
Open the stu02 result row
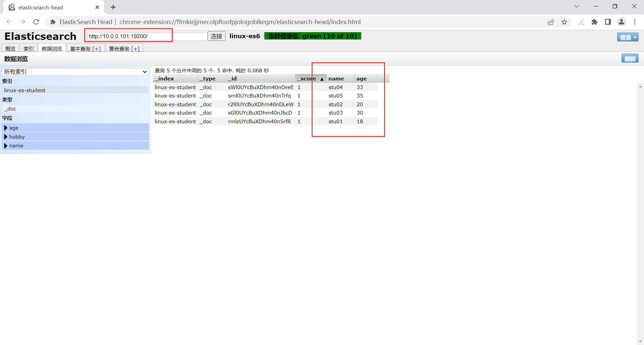pyautogui.click(x=265, y=104)
